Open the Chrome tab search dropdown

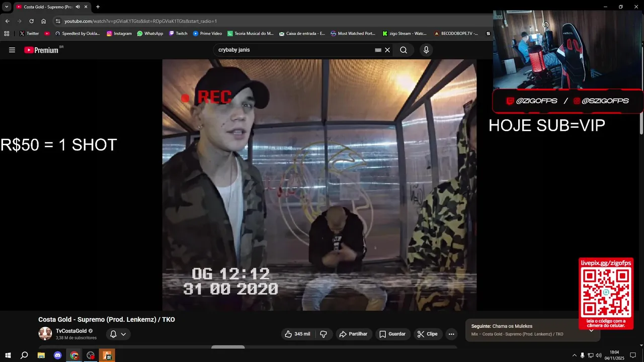(7, 7)
